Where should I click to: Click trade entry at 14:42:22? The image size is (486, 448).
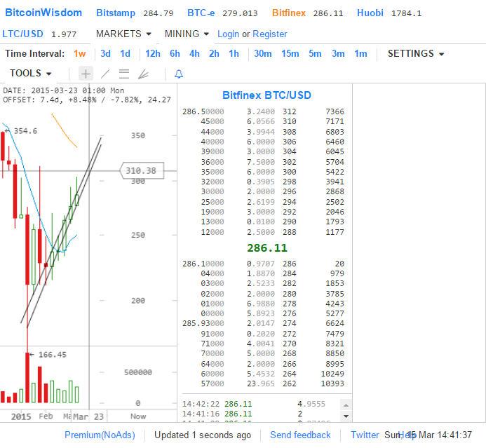point(254,404)
